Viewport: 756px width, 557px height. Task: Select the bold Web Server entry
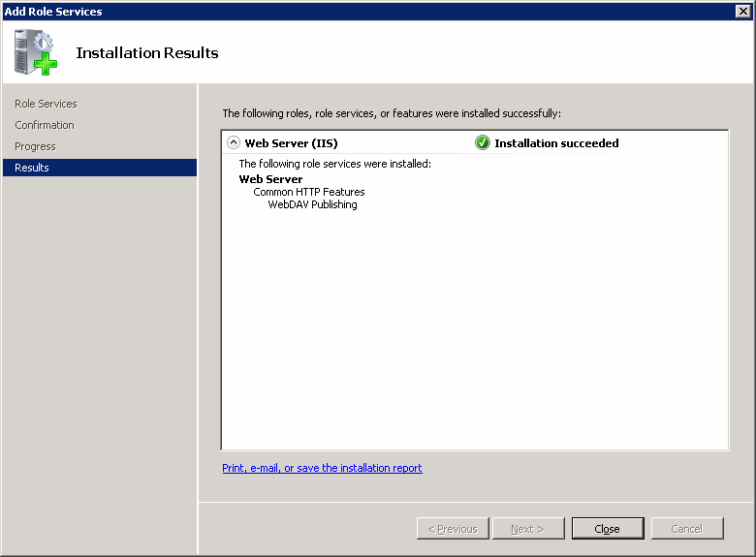(270, 179)
